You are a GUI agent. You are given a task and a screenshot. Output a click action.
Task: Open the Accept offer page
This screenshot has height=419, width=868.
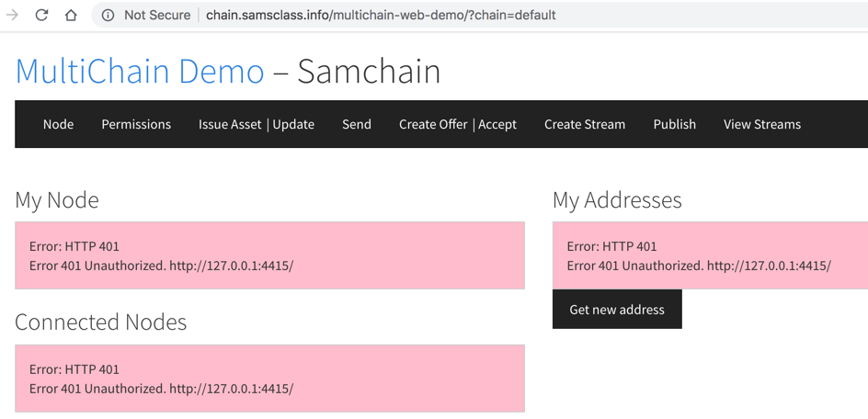tap(497, 124)
